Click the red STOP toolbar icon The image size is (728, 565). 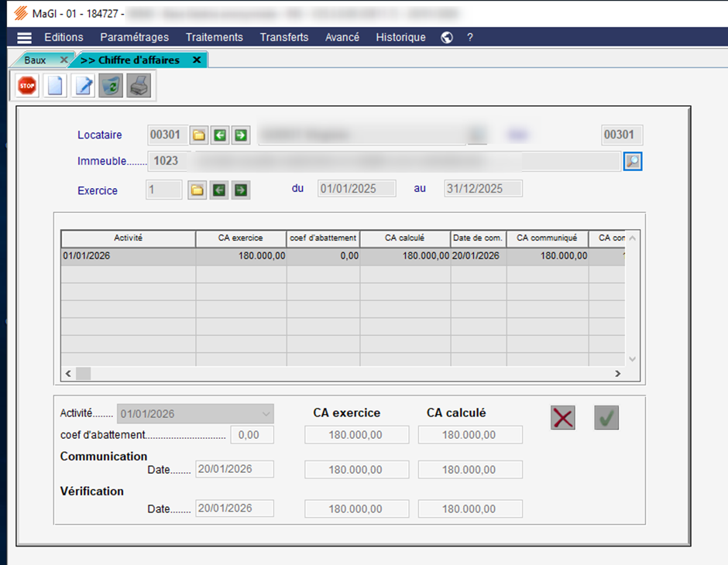pyautogui.click(x=27, y=86)
